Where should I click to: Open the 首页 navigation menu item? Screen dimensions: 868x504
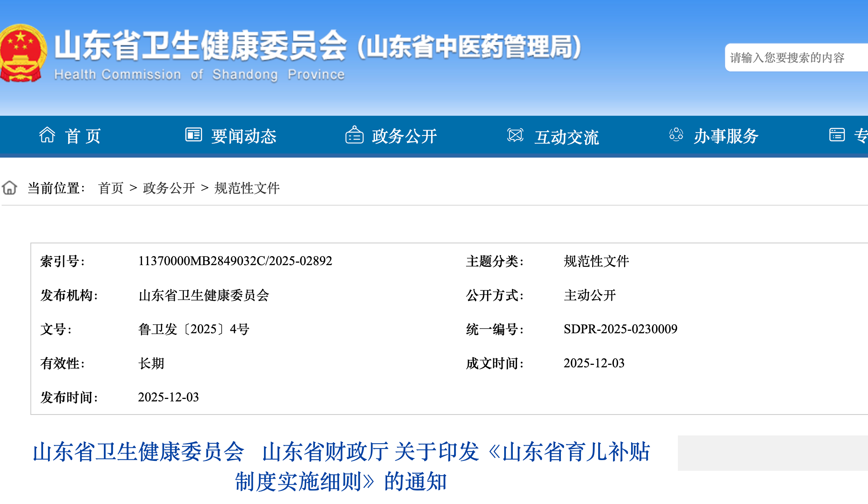tap(83, 136)
